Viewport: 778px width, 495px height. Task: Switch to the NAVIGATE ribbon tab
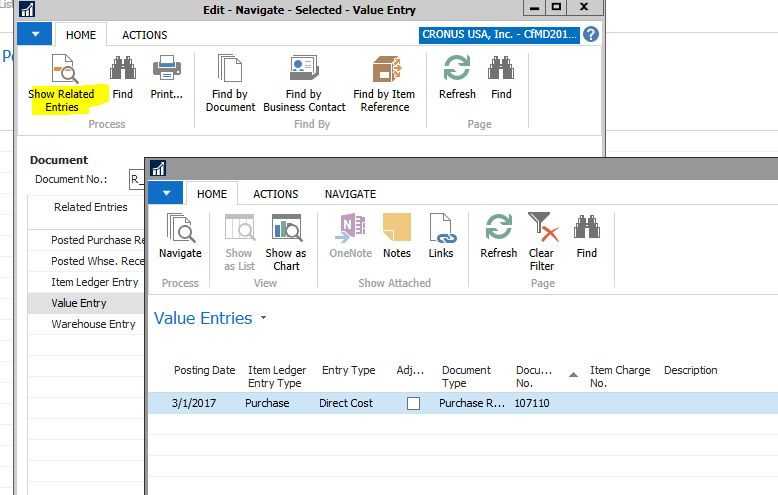350,194
